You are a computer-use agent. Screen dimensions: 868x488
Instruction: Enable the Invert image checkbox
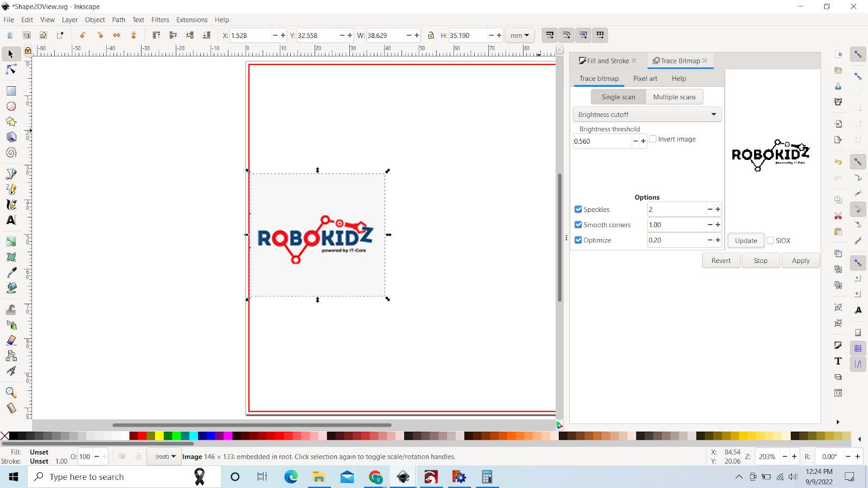coord(653,139)
